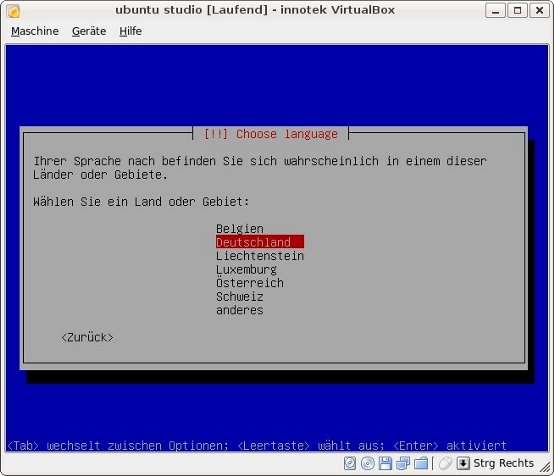The height and width of the screenshot is (476, 554).
Task: Click the hard disk activity status icon
Action: click(x=350, y=463)
